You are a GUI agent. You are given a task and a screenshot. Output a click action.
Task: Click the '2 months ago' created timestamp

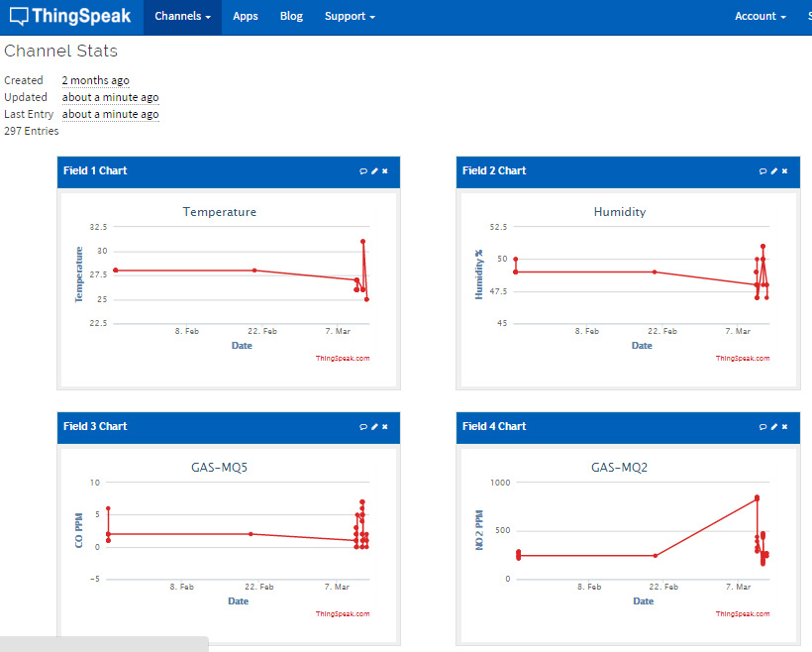(96, 81)
